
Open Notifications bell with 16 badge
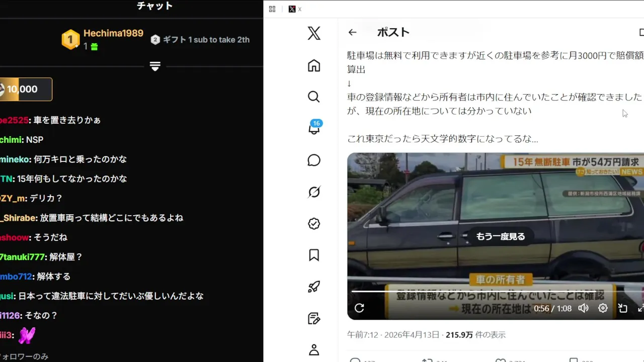(314, 128)
